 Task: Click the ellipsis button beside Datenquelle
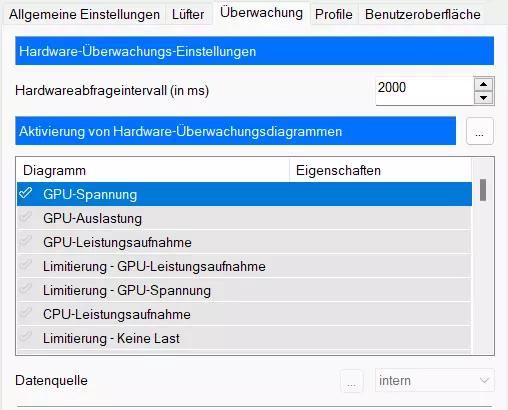pos(352,381)
